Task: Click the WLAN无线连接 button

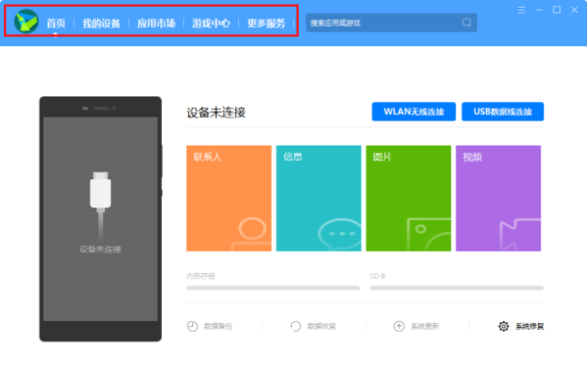Action: tap(414, 112)
